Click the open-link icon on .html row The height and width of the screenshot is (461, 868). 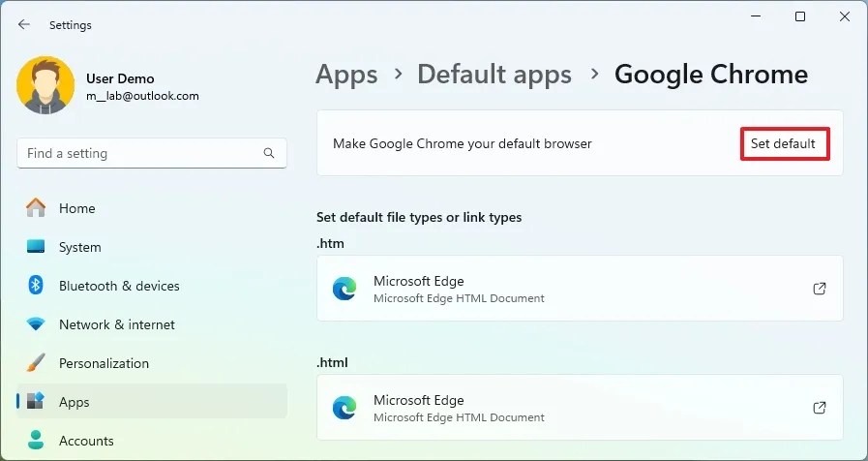click(x=820, y=408)
